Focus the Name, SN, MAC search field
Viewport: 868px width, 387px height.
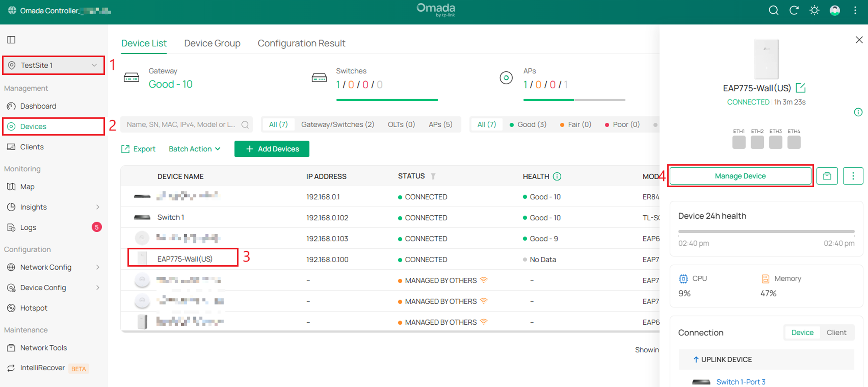point(186,125)
